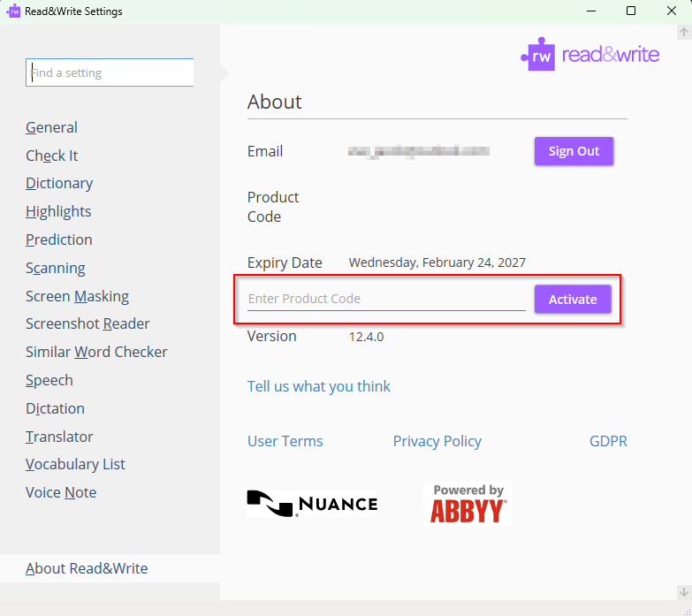This screenshot has width=692, height=616.
Task: Go to Voice Note settings
Action: click(x=61, y=492)
